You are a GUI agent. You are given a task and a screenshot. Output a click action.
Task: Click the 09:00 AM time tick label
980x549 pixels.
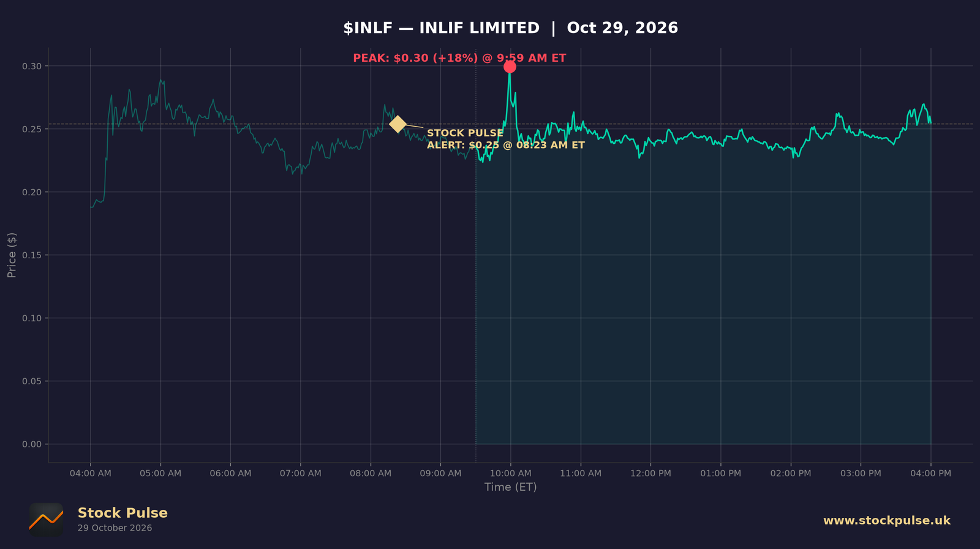(x=440, y=473)
